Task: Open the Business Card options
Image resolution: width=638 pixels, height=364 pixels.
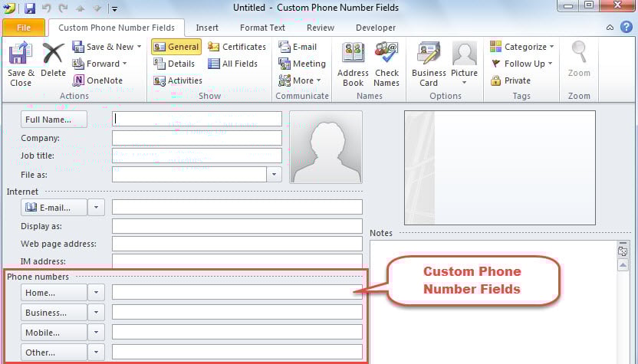Action: (x=429, y=63)
